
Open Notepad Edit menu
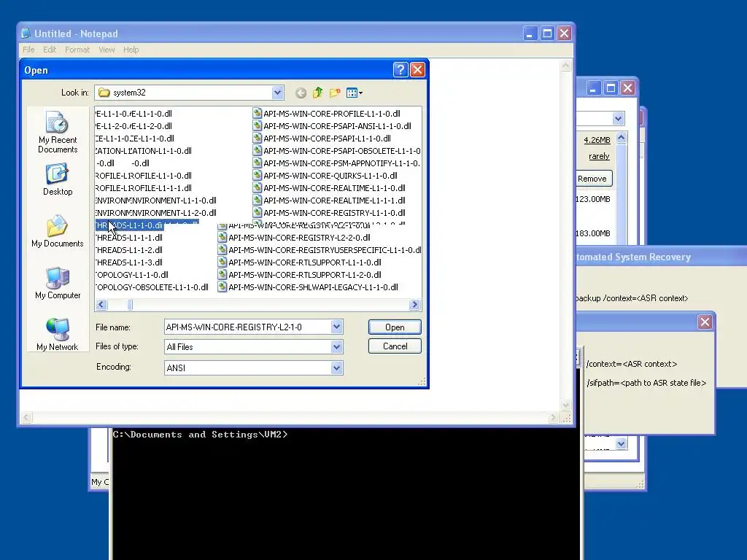pyautogui.click(x=50, y=50)
